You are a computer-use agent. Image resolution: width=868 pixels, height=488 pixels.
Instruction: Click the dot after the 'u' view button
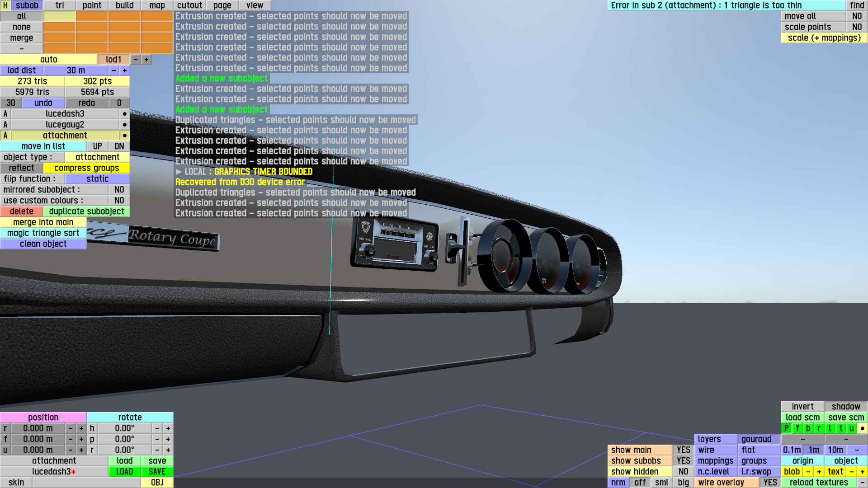tap(863, 428)
